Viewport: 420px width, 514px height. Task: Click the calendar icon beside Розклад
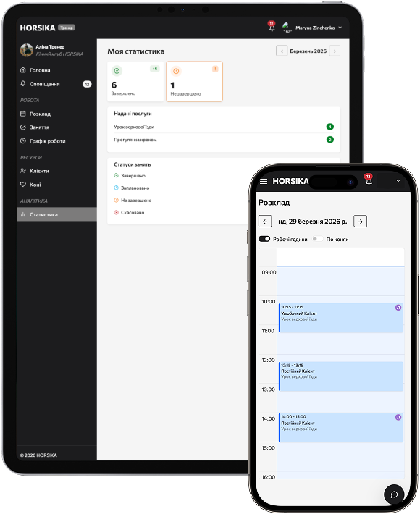(x=23, y=114)
